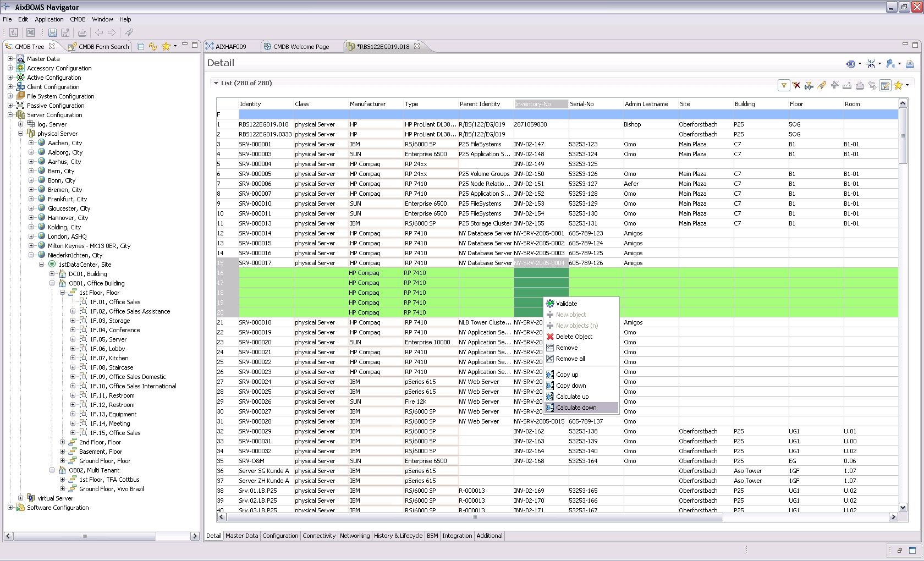Open the list favorites star dropdown arrow
Screen dimensions: 924x561
click(x=907, y=85)
